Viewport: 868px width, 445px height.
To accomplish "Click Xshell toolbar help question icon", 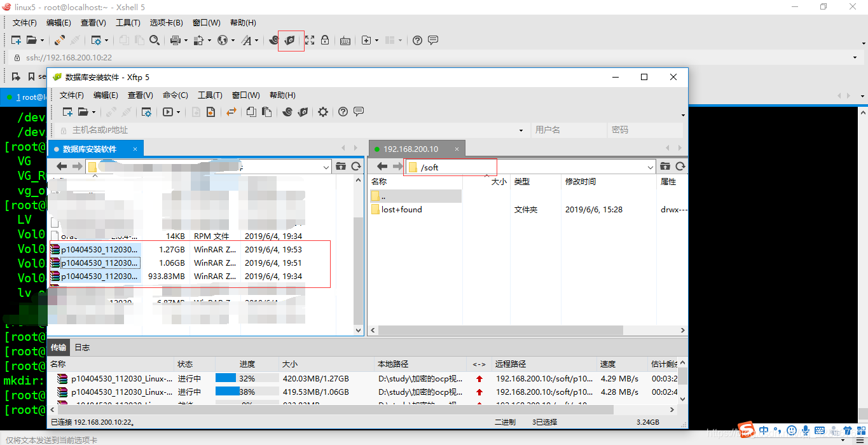I will click(x=417, y=40).
